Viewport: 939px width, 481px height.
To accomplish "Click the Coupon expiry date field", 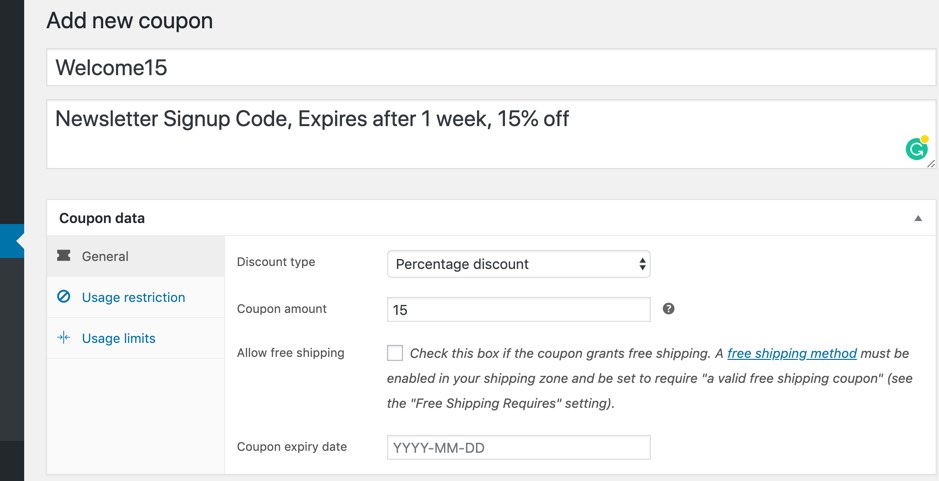I will (x=518, y=448).
